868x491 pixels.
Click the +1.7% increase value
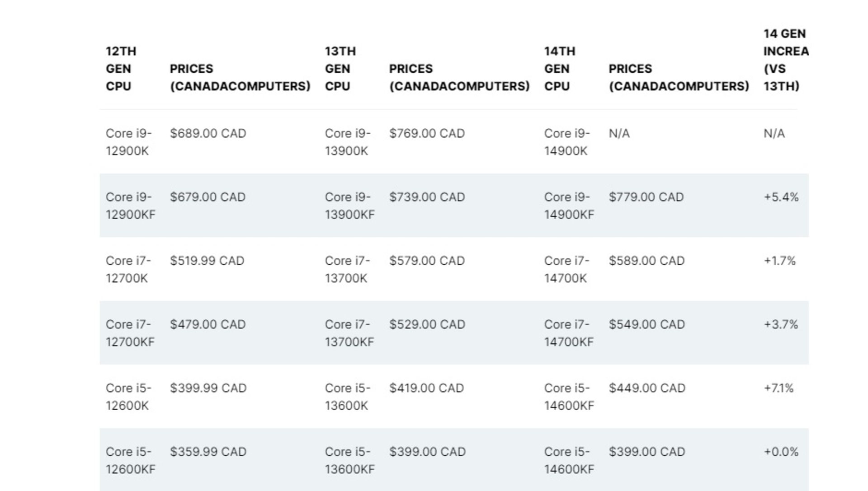779,261
